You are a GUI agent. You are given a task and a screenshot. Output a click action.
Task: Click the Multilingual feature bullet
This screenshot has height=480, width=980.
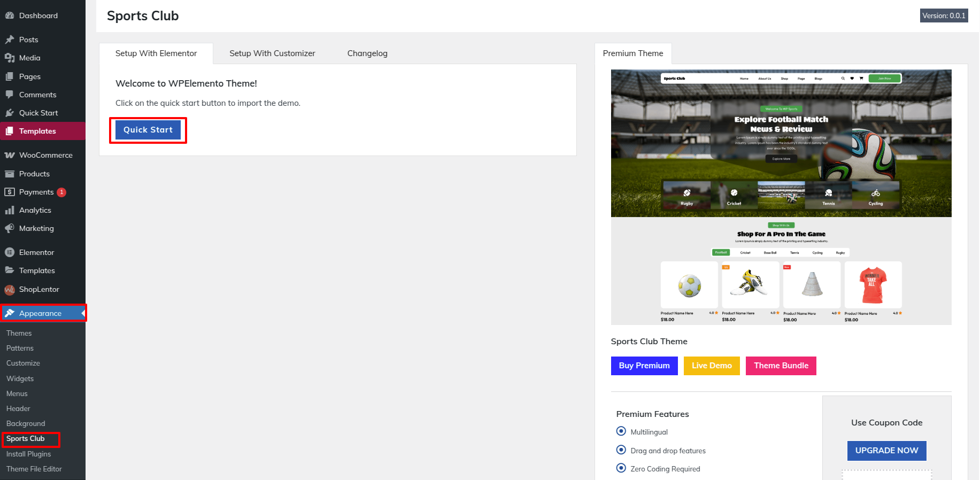(x=621, y=431)
